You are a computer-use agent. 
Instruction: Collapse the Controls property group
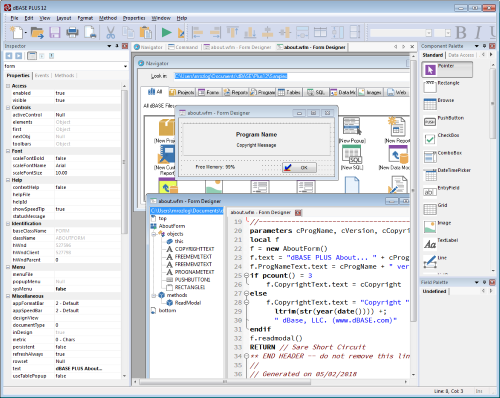point(8,108)
